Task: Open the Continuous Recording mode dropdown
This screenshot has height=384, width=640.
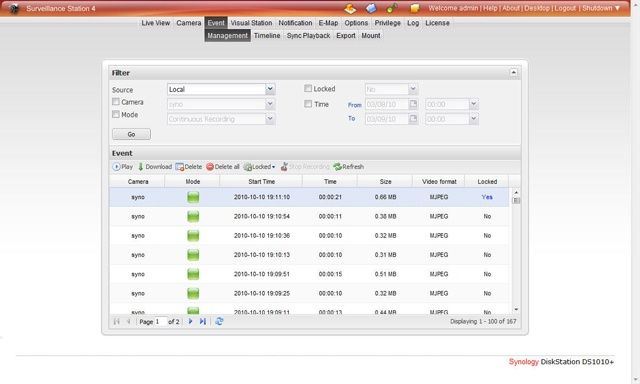Action: coord(270,119)
